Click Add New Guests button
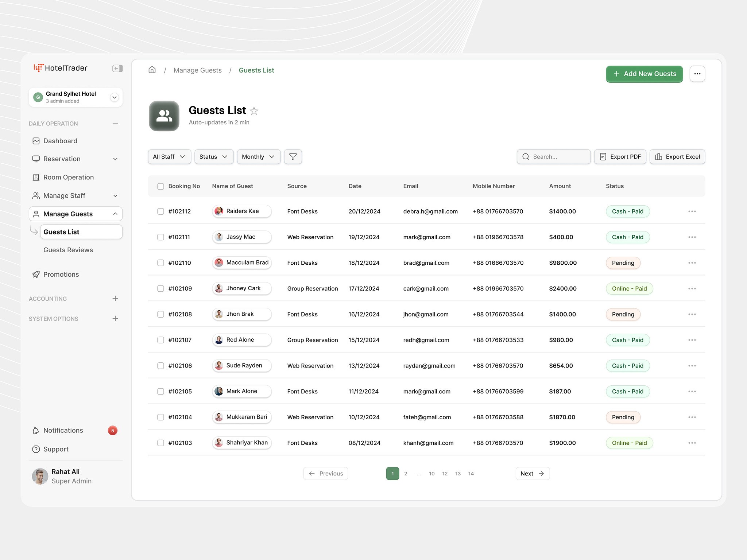The width and height of the screenshot is (747, 560). pos(644,74)
